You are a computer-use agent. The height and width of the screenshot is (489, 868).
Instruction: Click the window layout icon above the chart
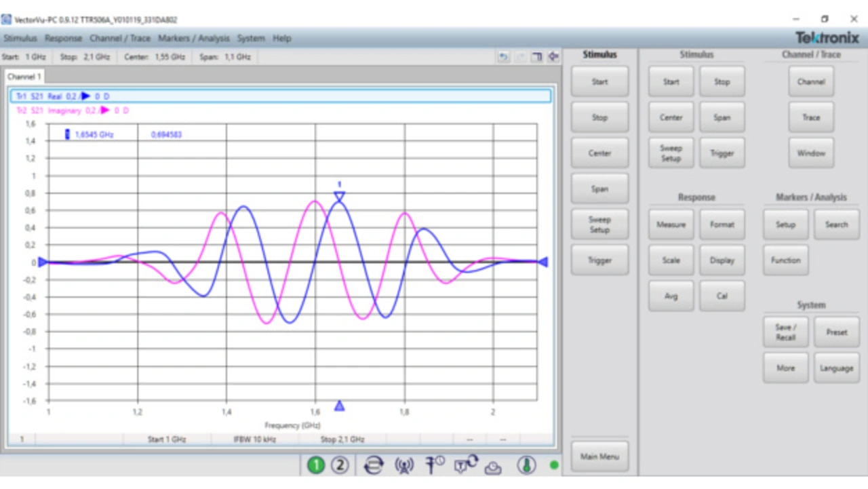(536, 57)
